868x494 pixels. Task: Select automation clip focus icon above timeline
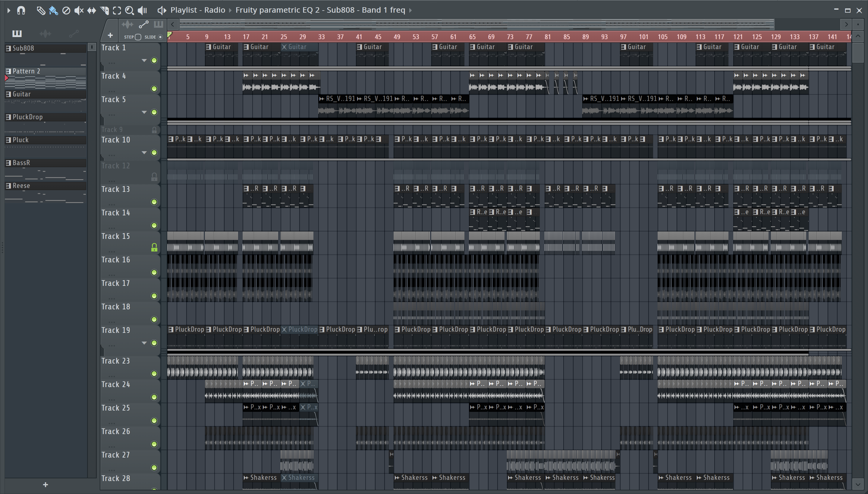[143, 24]
